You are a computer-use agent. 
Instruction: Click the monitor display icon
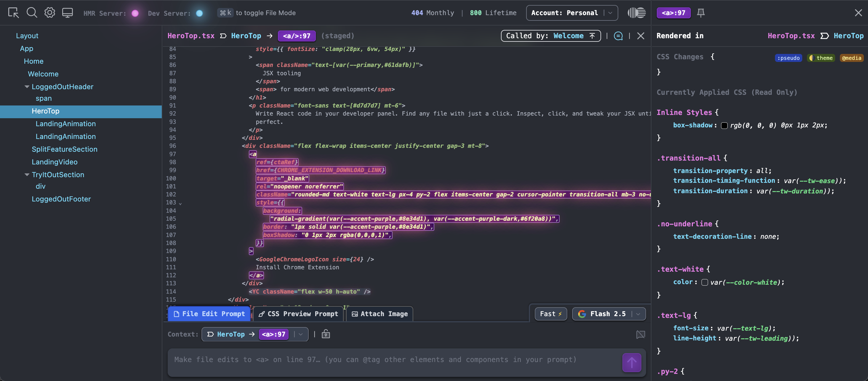click(x=67, y=13)
